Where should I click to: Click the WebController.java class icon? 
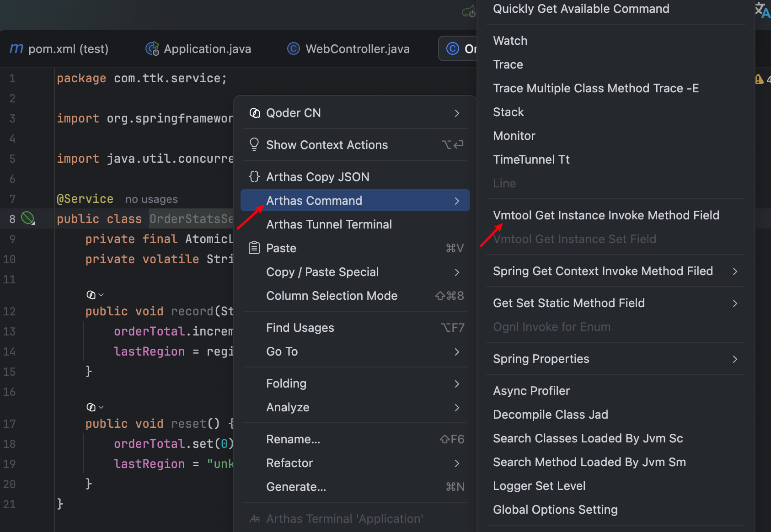293,48
